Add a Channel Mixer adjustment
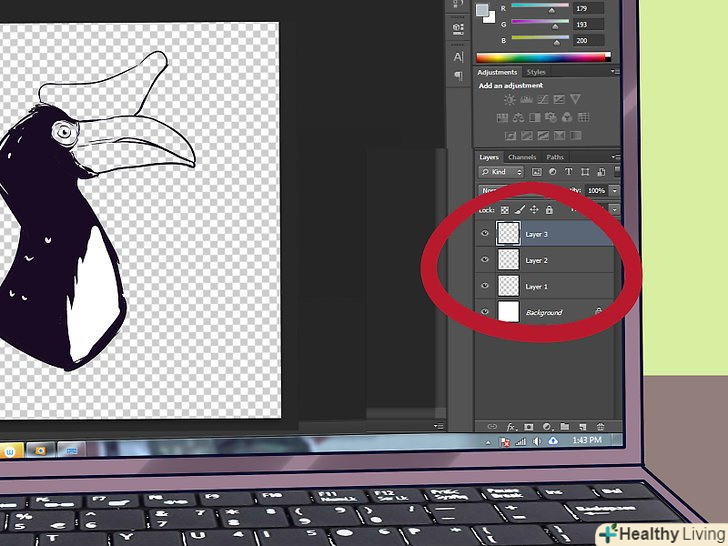Screen dimensions: 728x546 pyautogui.click(x=567, y=117)
